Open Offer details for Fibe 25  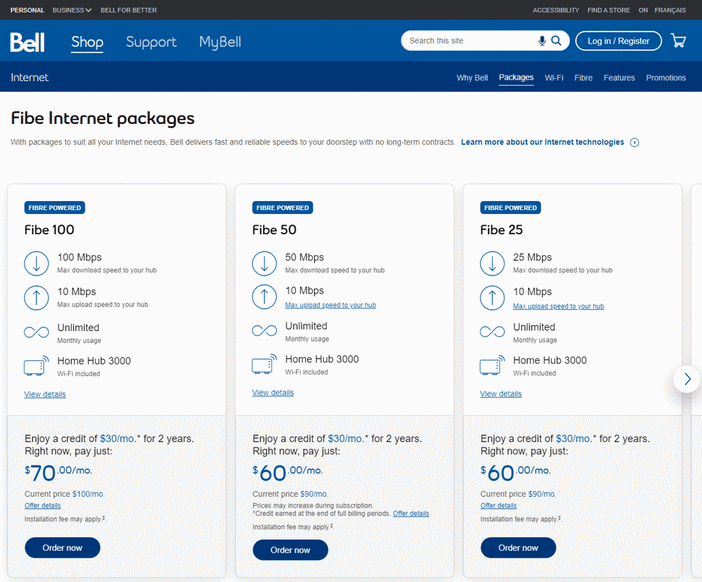click(x=498, y=506)
